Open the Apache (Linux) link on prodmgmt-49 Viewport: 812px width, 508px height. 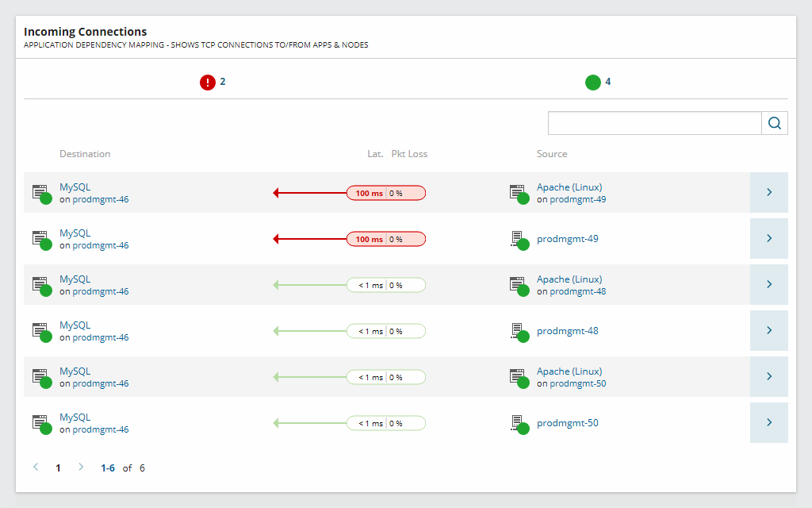(x=569, y=187)
